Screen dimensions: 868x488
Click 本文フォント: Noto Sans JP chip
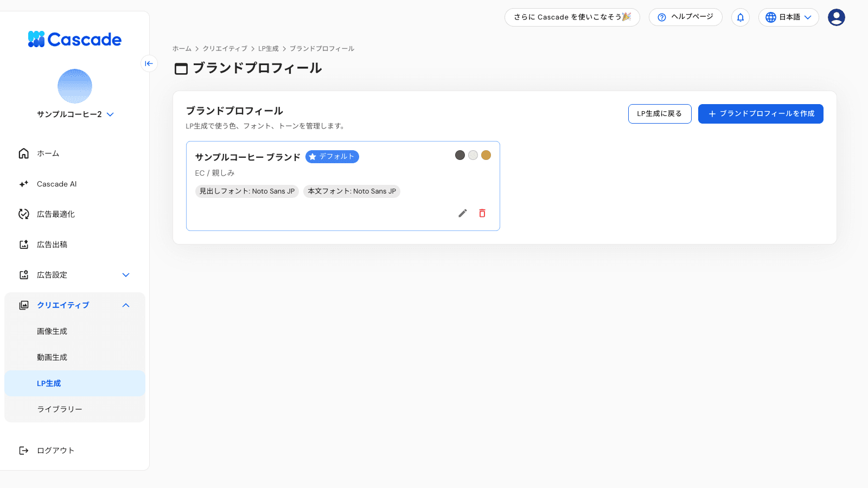(352, 191)
